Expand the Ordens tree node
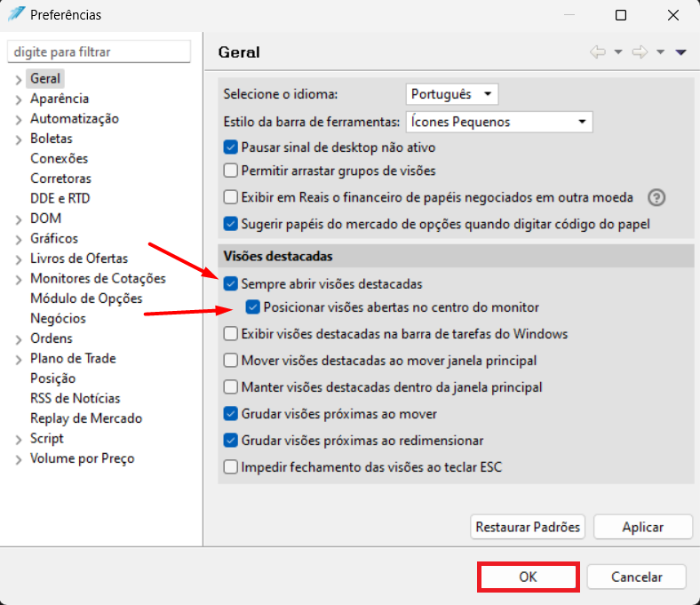The height and width of the screenshot is (605, 700). coord(19,339)
